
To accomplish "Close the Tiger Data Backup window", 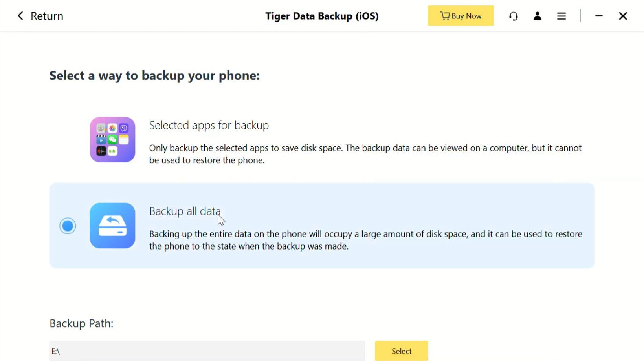I will coord(623,16).
